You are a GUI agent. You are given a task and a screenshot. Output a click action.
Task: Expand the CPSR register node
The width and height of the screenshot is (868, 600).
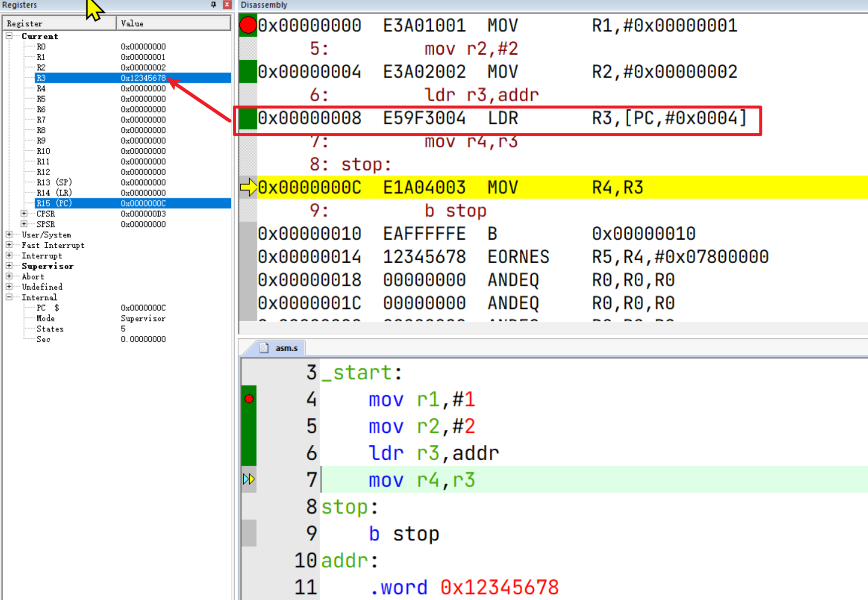[24, 213]
